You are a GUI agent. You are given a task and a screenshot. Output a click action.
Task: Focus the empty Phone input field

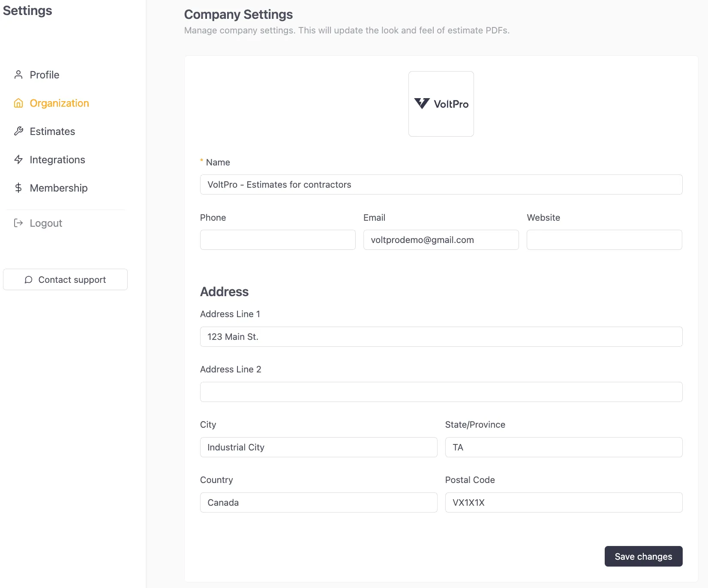(x=277, y=240)
